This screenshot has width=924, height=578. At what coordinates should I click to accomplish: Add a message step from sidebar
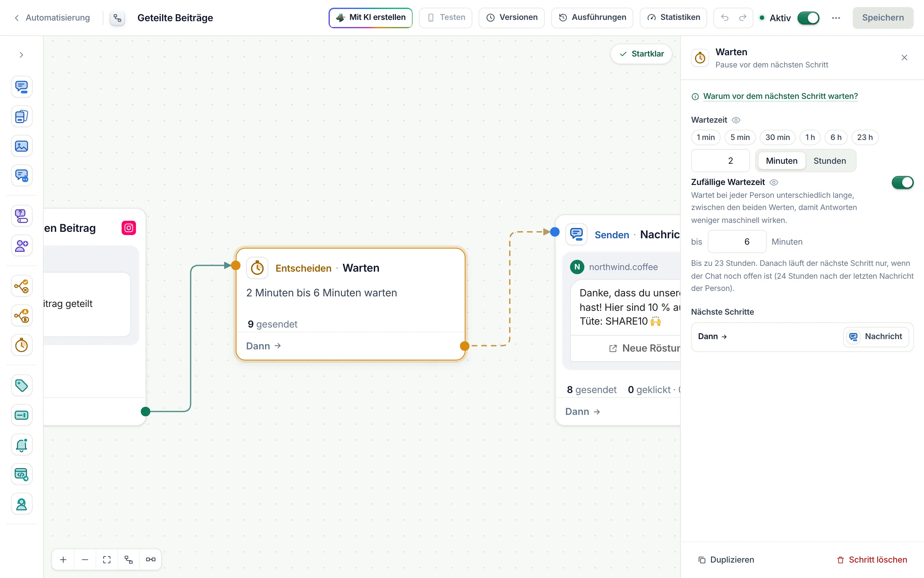tap(21, 87)
